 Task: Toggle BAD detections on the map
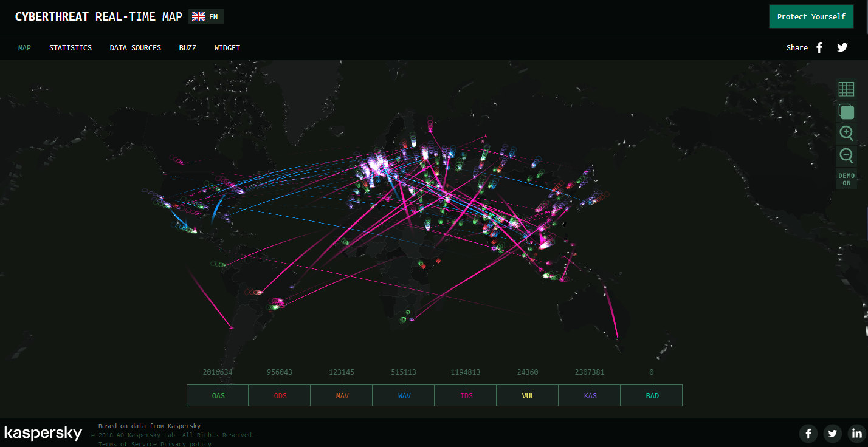(x=652, y=395)
